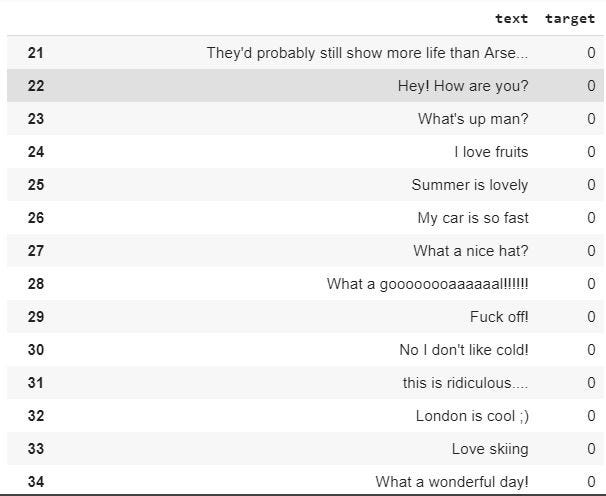Screen dimensions: 606x496
Task: Click the 'Summer is lovely' cell
Action: pyautogui.click(x=470, y=185)
